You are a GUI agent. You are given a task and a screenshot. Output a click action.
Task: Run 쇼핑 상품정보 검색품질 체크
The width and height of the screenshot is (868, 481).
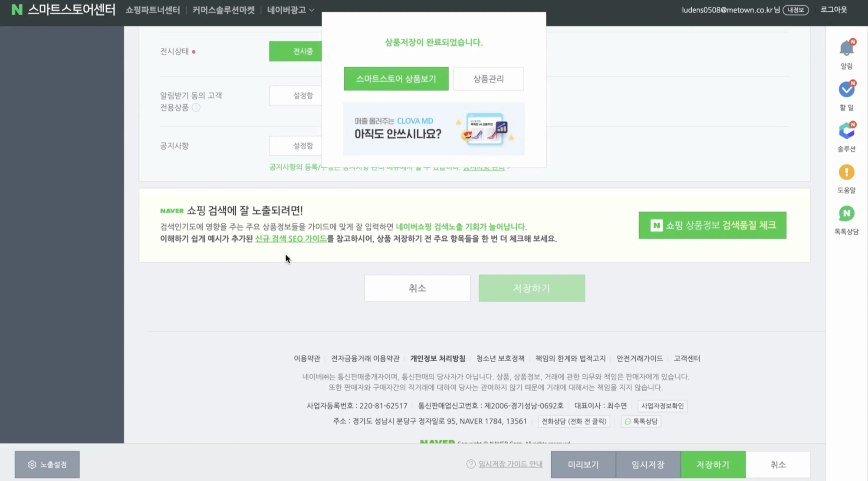[x=712, y=225]
